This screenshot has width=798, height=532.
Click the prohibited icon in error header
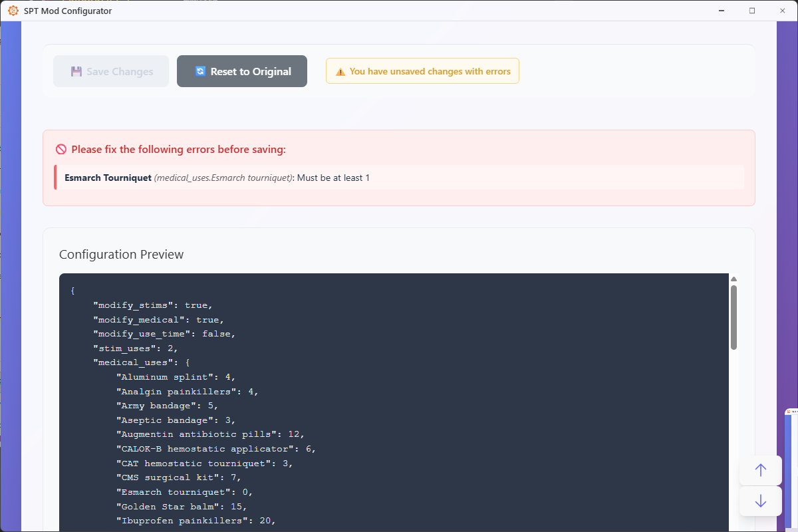click(x=61, y=150)
